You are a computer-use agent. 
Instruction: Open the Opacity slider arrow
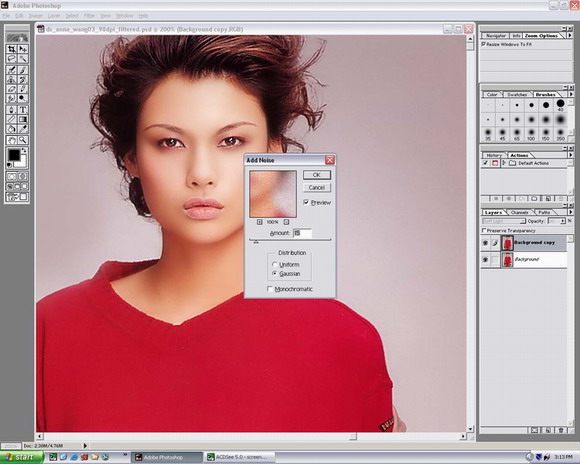[563, 221]
